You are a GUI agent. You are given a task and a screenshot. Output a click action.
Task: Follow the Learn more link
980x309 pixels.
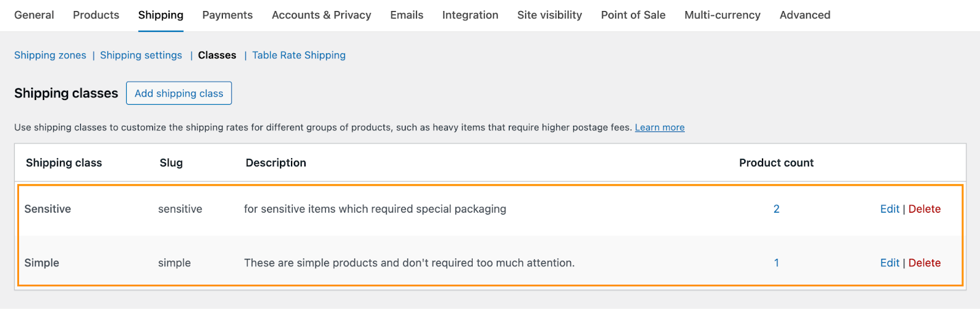(660, 128)
